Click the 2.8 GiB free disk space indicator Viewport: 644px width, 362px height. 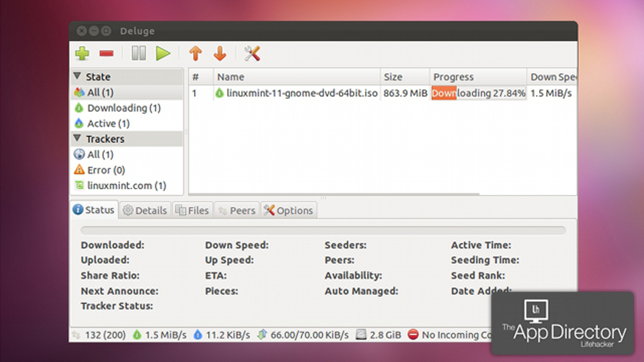(379, 335)
